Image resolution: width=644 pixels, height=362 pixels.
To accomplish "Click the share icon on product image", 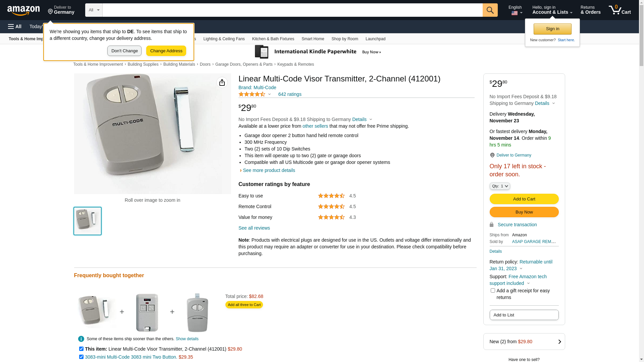I will [x=222, y=83].
